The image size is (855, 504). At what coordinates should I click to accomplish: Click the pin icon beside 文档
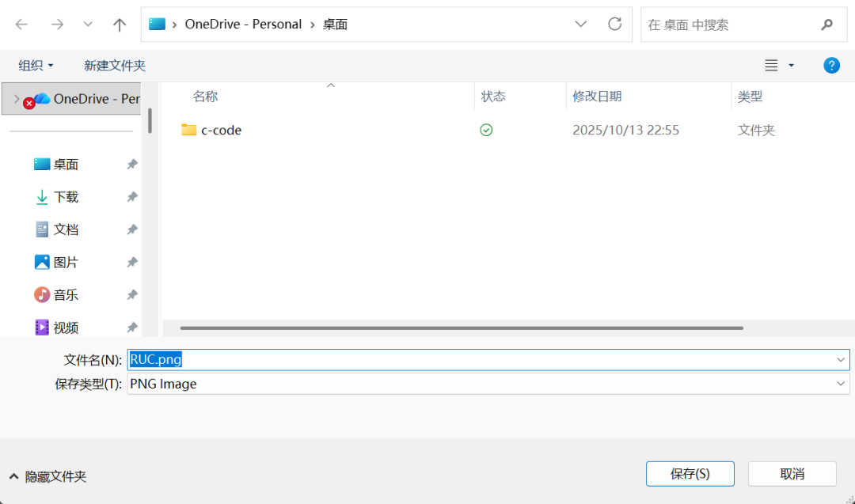tap(132, 229)
